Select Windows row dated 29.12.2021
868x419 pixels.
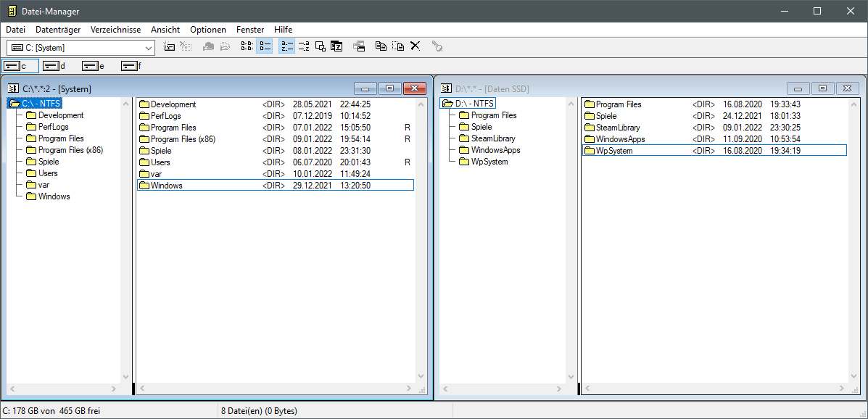coord(275,186)
